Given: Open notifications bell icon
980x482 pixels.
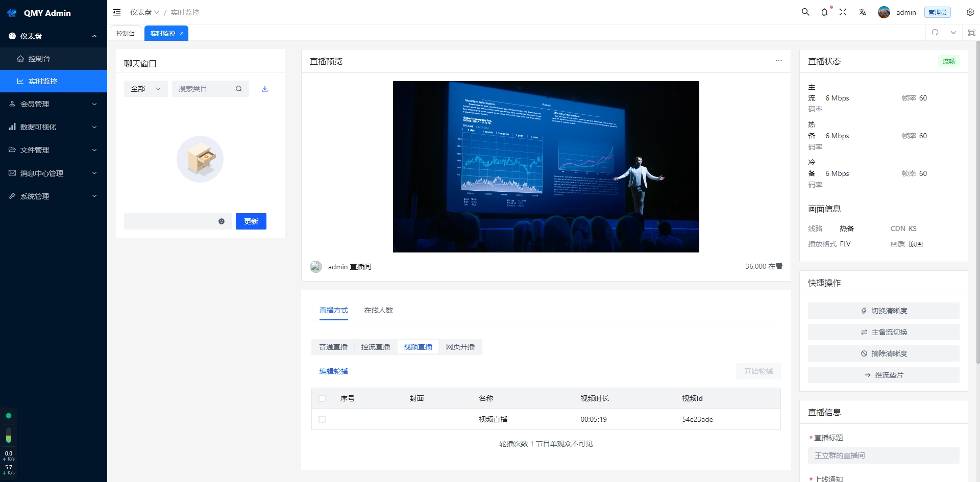Looking at the screenshot, I should tap(824, 12).
